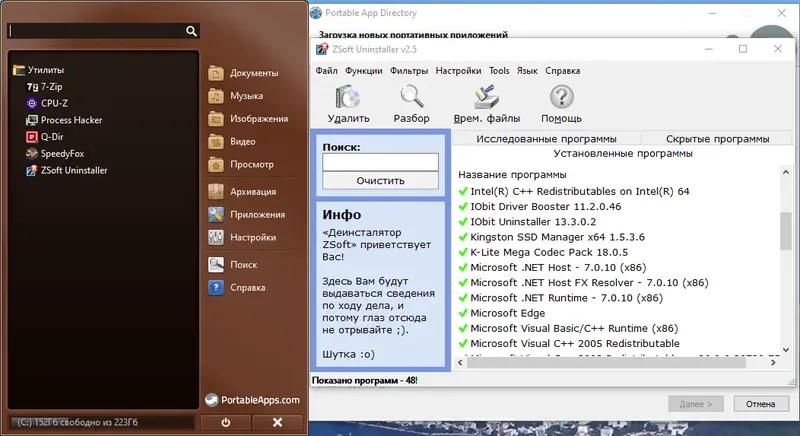Open the Tools menu
The image size is (800, 436).
(499, 71)
